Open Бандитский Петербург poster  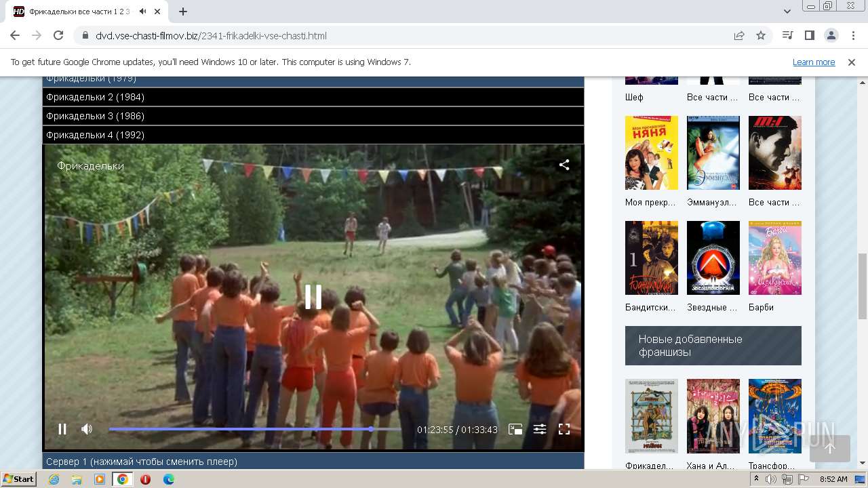(652, 258)
